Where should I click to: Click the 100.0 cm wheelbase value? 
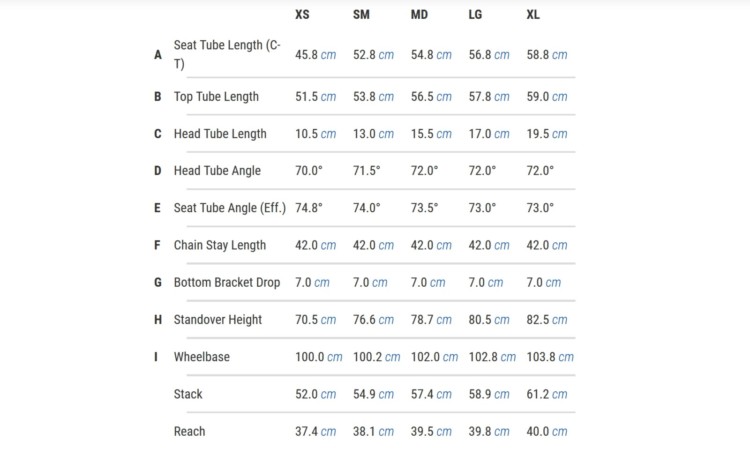[x=319, y=357]
